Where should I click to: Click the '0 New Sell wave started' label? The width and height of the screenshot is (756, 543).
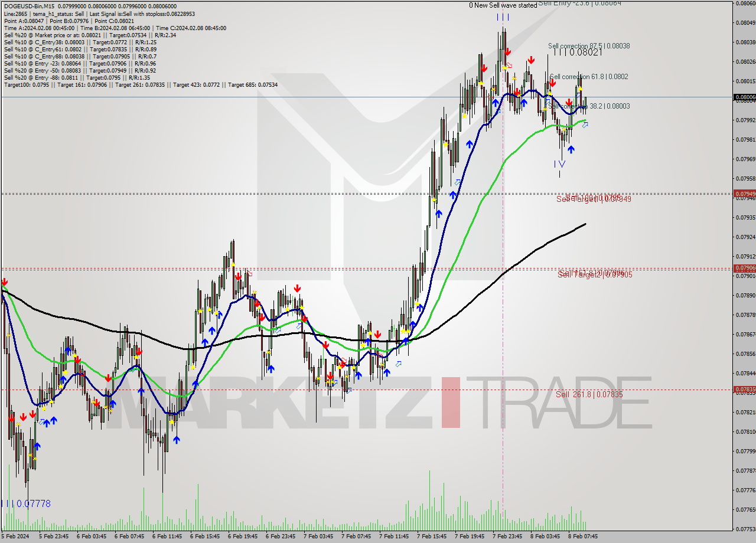(503, 5)
